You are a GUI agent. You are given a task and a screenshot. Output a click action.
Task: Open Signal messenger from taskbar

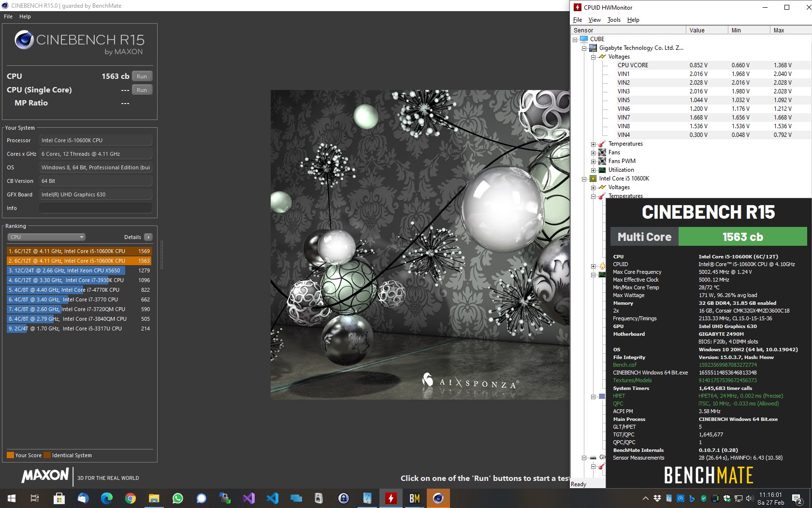pos(201,498)
